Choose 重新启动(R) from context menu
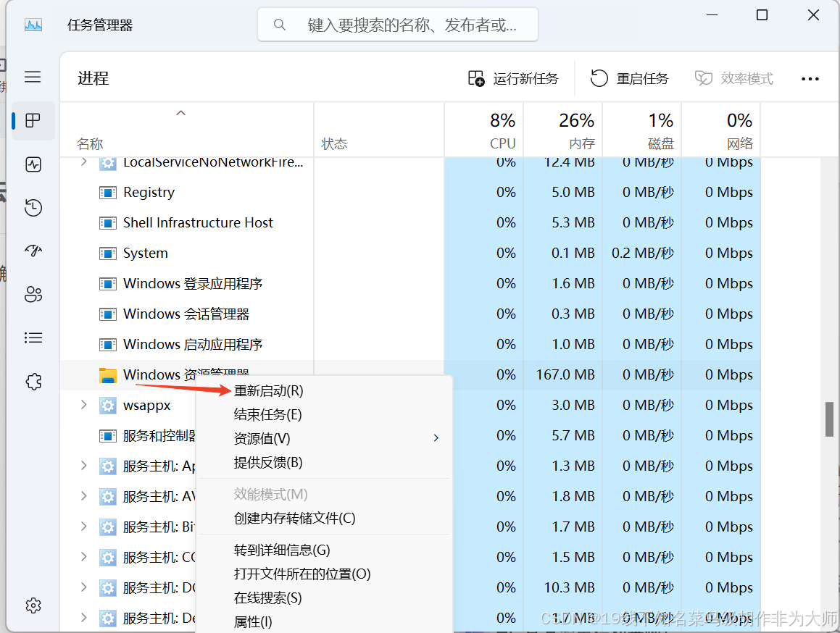The height and width of the screenshot is (633, 840). coord(324,391)
